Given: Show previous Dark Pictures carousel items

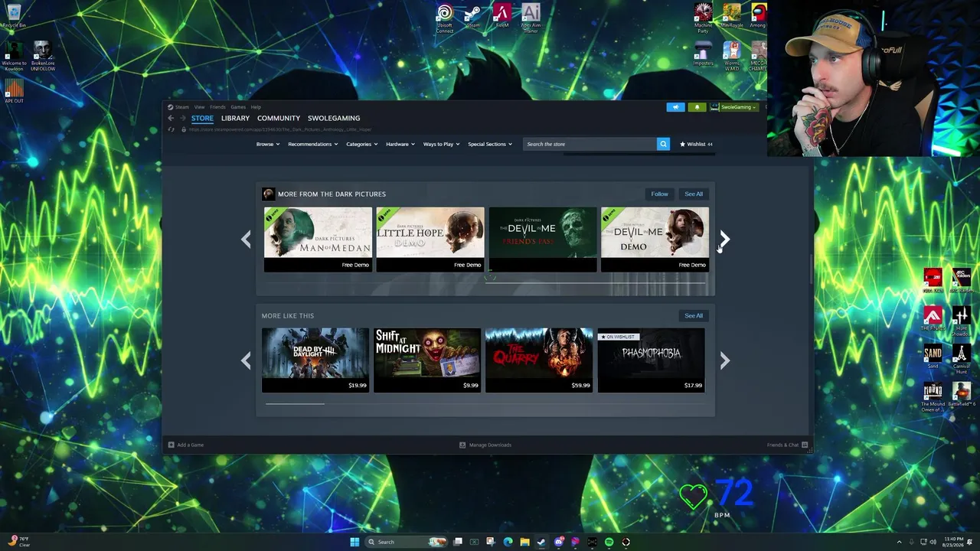Looking at the screenshot, I should (246, 240).
